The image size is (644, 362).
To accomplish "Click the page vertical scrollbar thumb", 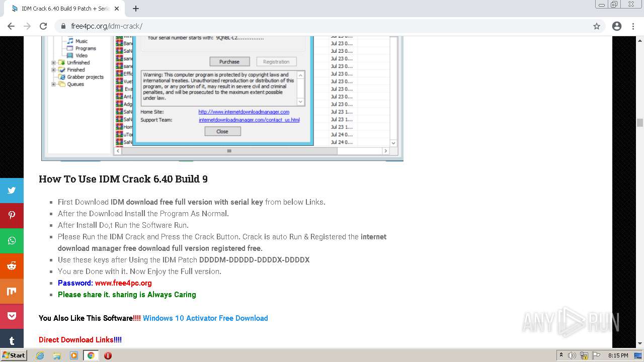I will click(x=640, y=123).
